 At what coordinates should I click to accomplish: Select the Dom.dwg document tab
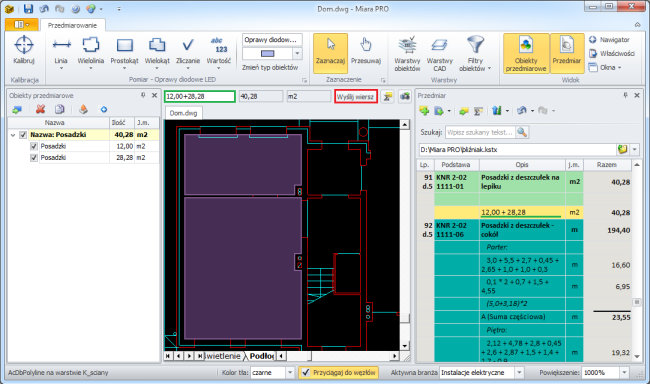[183, 113]
